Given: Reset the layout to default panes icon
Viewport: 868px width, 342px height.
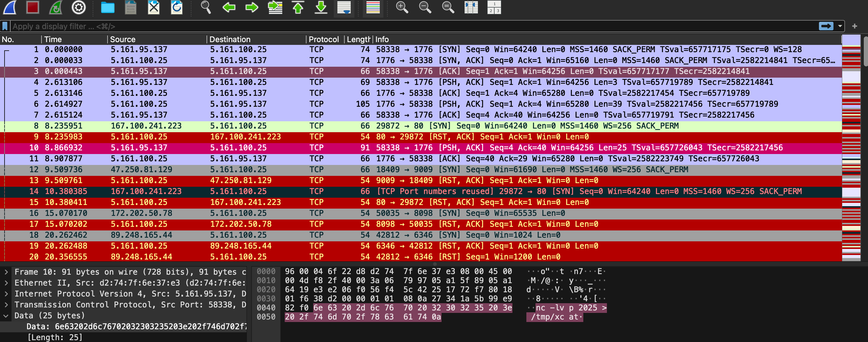Looking at the screenshot, I should [494, 7].
